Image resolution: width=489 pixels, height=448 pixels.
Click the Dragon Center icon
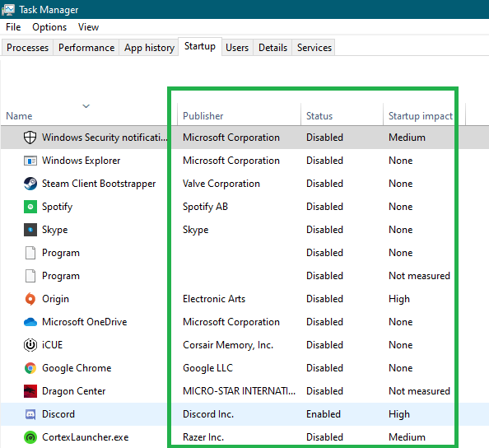pyautogui.click(x=30, y=391)
